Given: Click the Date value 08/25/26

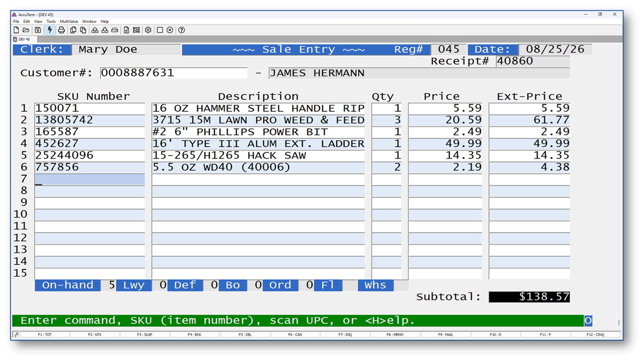Looking at the screenshot, I should click(x=555, y=49).
